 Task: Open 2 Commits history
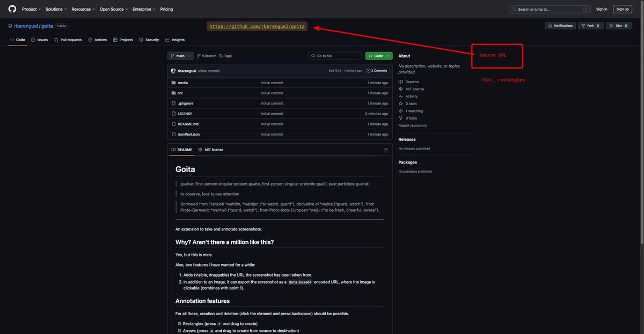click(377, 71)
